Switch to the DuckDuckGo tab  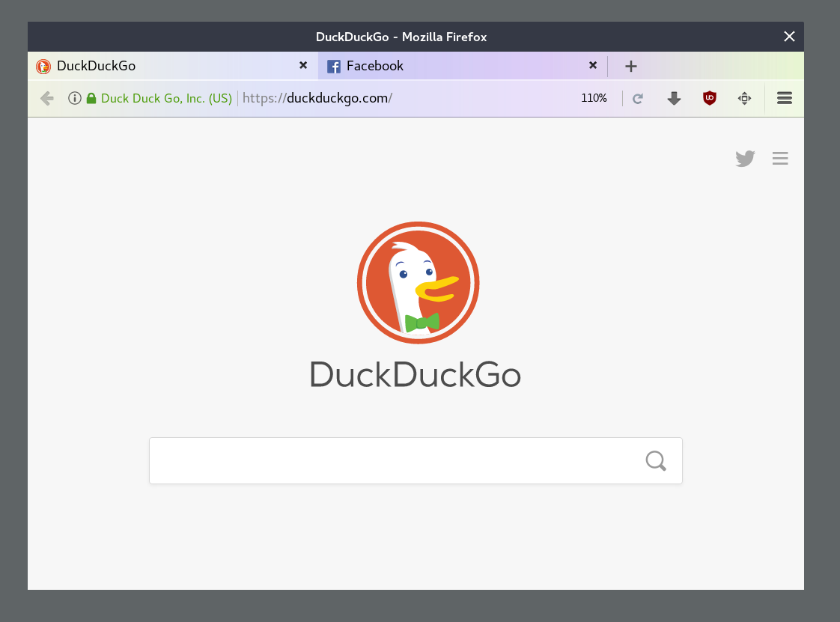pos(173,66)
